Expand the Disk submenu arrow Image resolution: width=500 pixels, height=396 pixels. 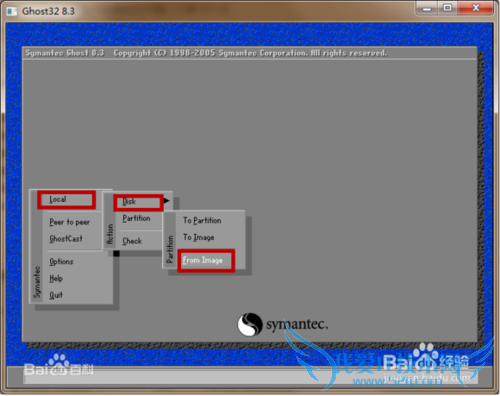[x=167, y=200]
